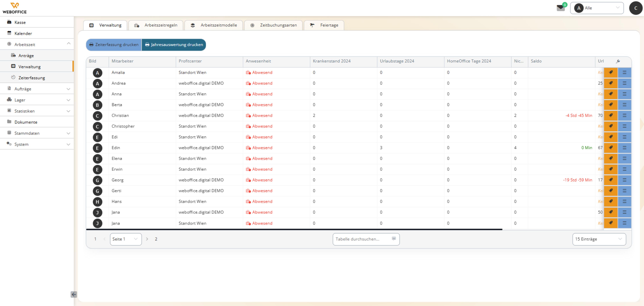This screenshot has width=644, height=306.
Task: Click Zeiterfassung drucken button
Action: 114,45
